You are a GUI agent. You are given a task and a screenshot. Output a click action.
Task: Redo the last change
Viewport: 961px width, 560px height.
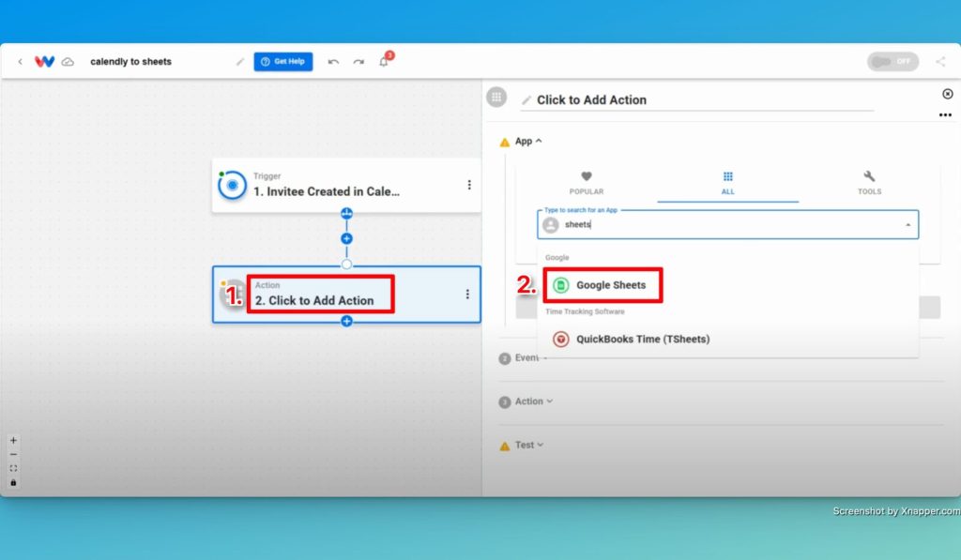click(358, 62)
